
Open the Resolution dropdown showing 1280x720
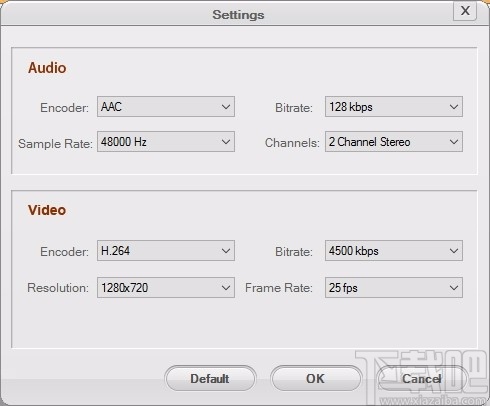click(x=166, y=288)
